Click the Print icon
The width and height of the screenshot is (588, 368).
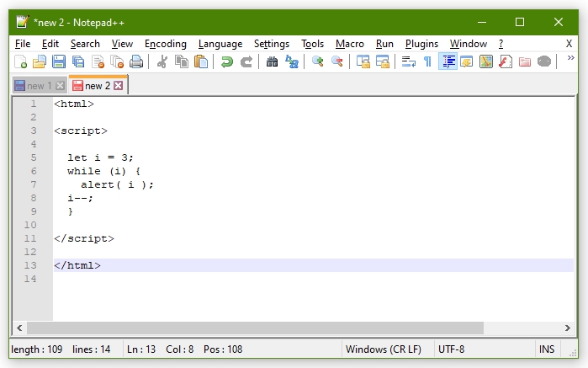click(136, 61)
